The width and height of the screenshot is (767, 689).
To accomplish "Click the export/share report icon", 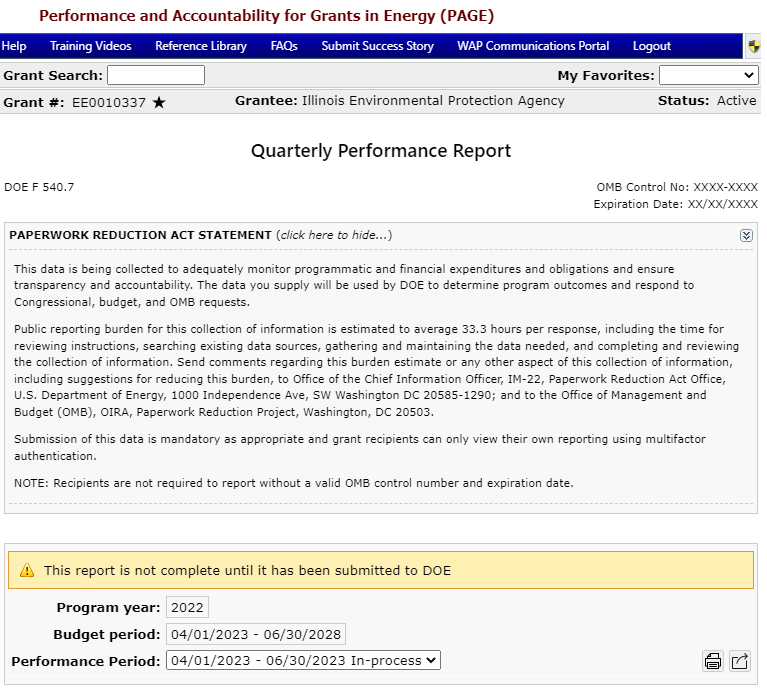I will pos(739,661).
